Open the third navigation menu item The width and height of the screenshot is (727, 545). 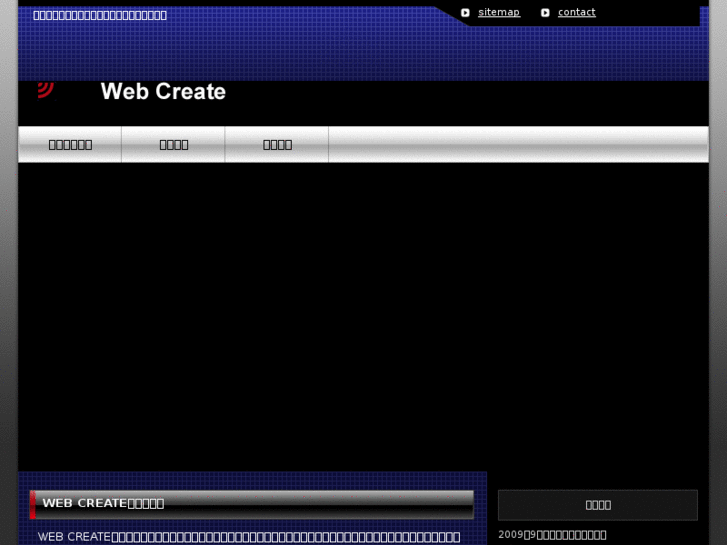click(277, 145)
